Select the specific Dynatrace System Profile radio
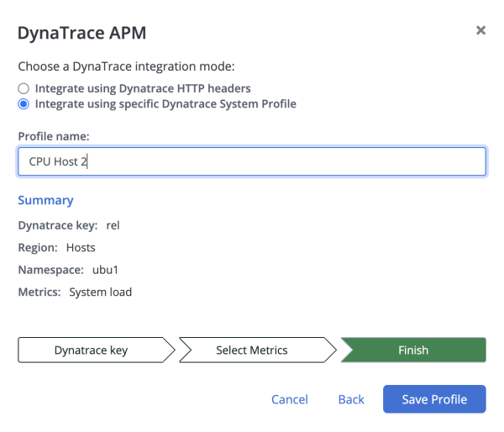504x432 pixels. pos(24,104)
